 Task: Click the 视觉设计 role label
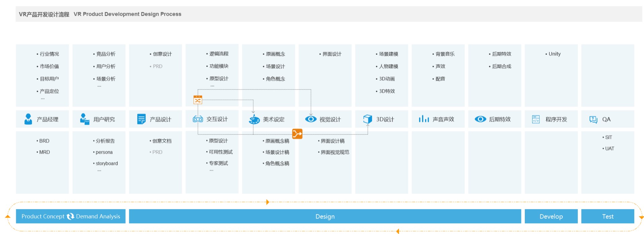pyautogui.click(x=330, y=119)
